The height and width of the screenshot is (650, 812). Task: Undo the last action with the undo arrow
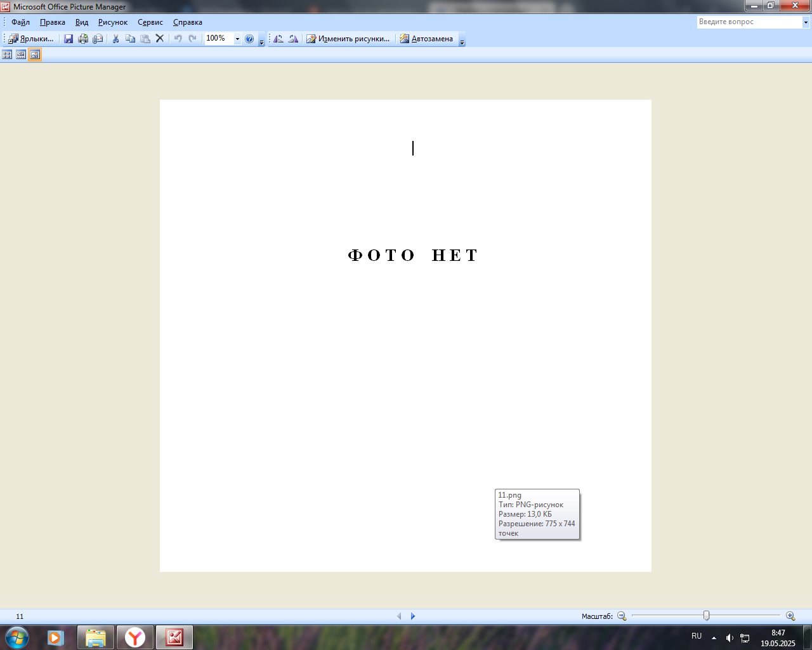click(178, 39)
